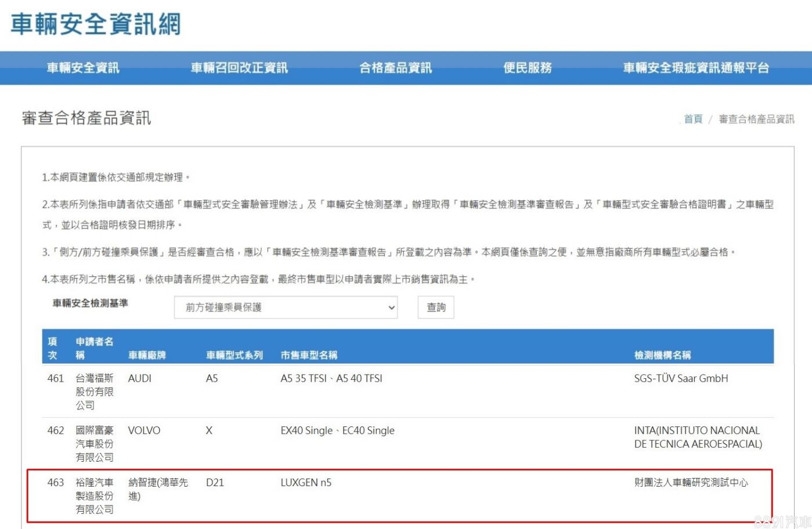Select row number 463 cell
The image size is (812, 529).
(x=56, y=483)
